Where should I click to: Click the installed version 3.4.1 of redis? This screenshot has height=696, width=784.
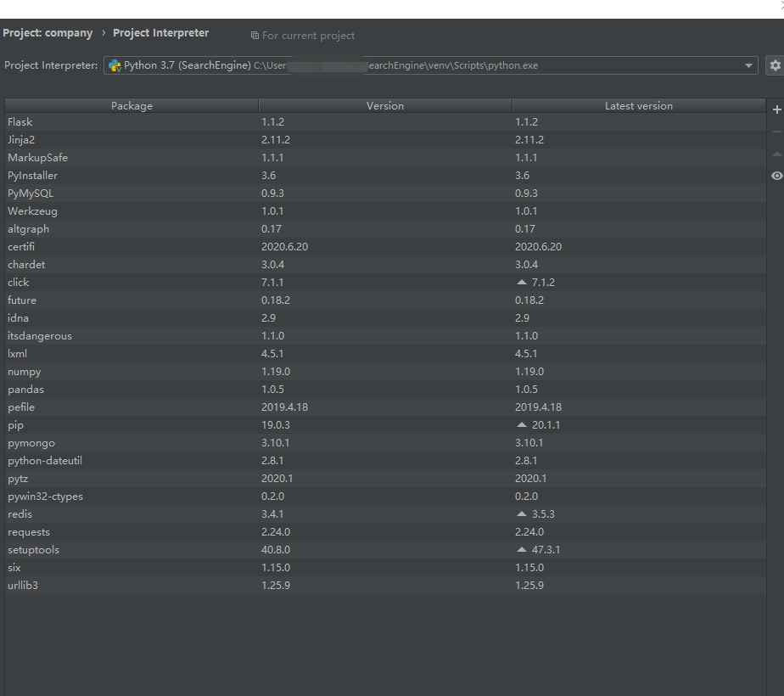point(272,514)
